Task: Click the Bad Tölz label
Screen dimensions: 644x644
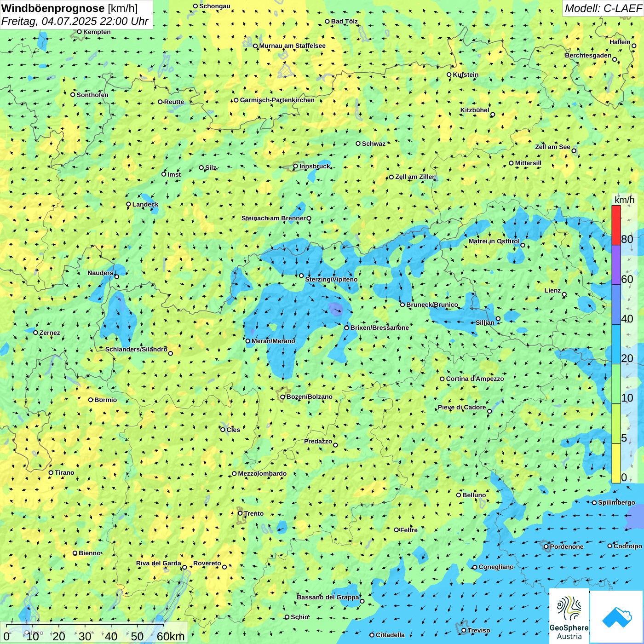Action: tap(345, 21)
